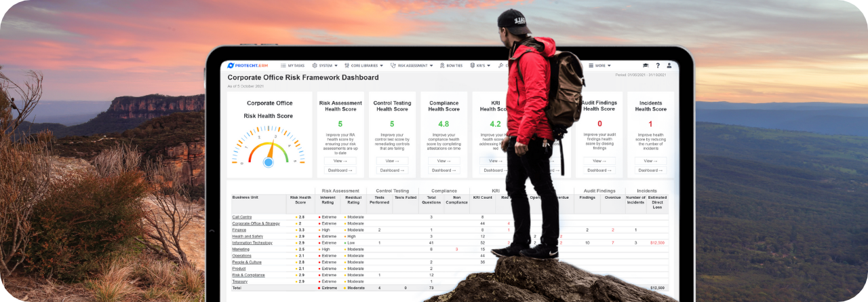Viewport: 868px width, 302px height.
Task: Click Dashboard under Control Testing Health Score
Action: tap(392, 170)
